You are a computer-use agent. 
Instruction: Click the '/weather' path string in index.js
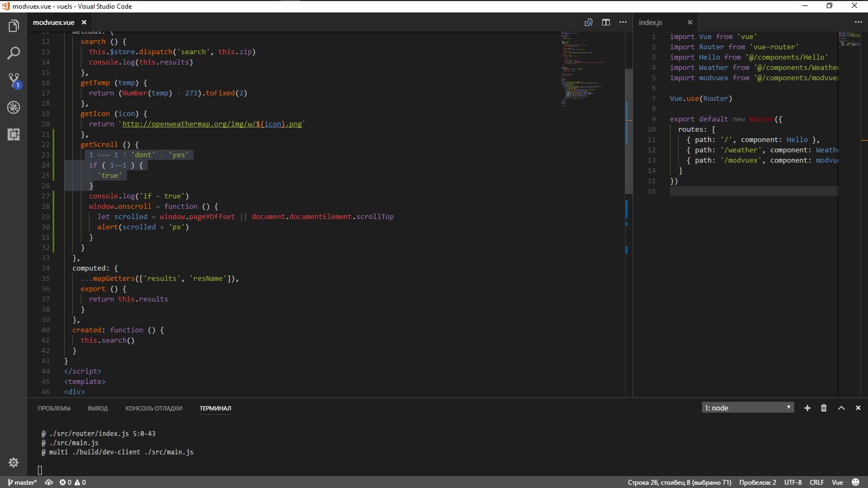tap(741, 150)
